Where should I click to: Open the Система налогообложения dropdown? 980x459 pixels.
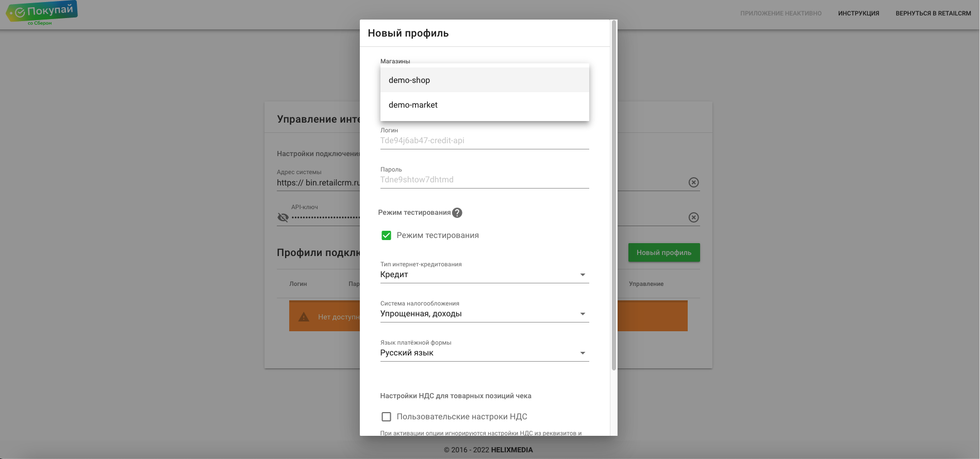coord(485,314)
